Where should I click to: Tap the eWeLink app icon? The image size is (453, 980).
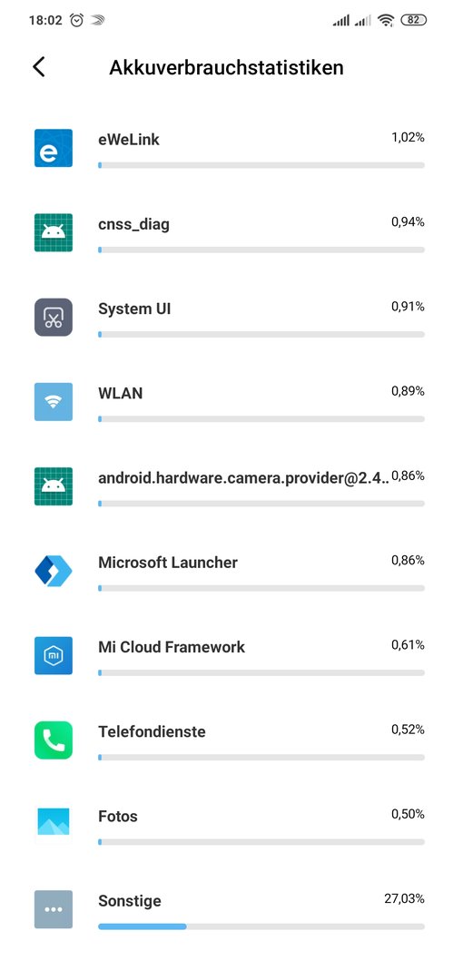point(54,148)
